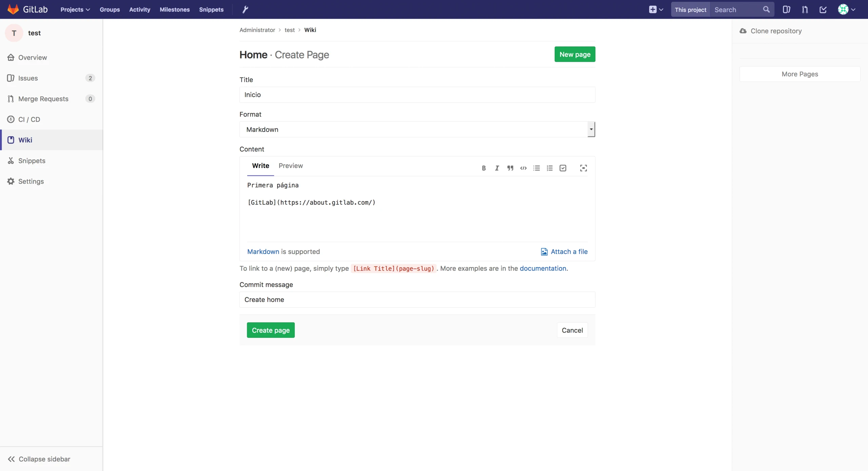Open the todos icon in navbar
Image resolution: width=868 pixels, height=471 pixels.
[823, 9]
